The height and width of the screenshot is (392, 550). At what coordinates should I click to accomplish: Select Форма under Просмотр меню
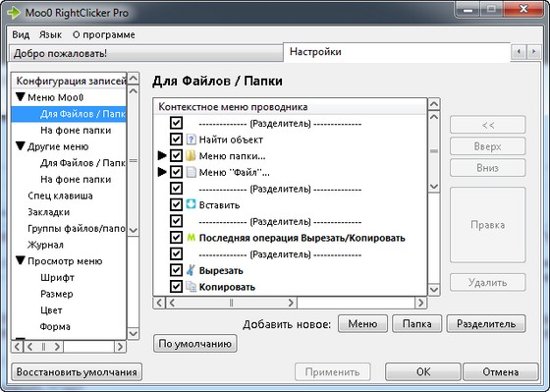click(55, 327)
